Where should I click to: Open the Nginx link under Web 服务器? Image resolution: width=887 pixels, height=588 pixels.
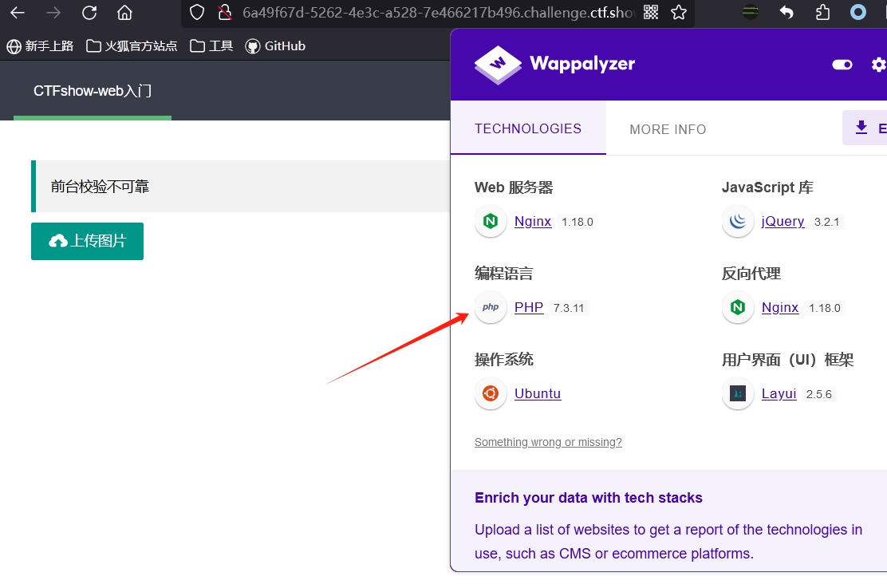pyautogui.click(x=533, y=221)
